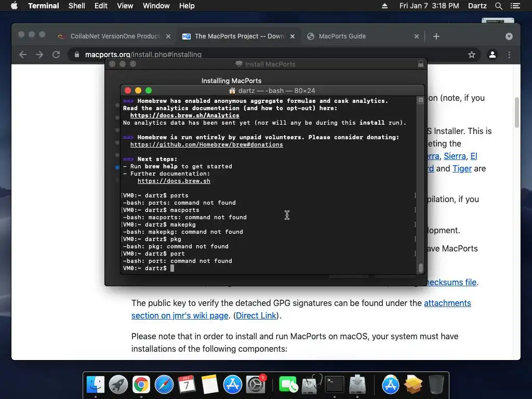Click the Chrome address bar URL
The width and height of the screenshot is (532, 399).
[x=143, y=55]
